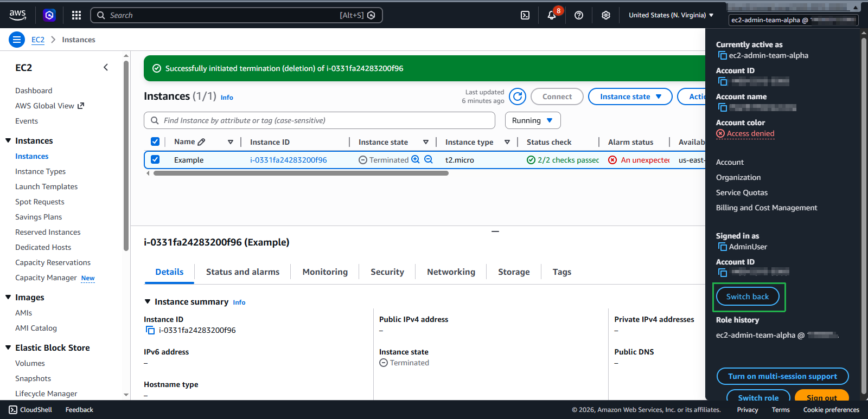Click the zoom-out filter icon beside Terminated
The height and width of the screenshot is (419, 868).
[x=429, y=159]
